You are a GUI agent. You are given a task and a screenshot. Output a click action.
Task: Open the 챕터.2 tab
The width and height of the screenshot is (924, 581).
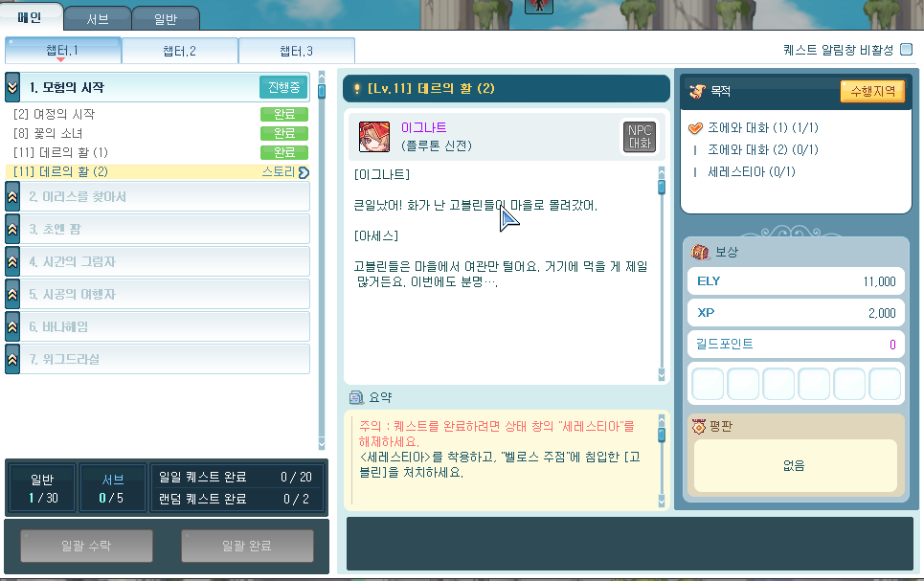pyautogui.click(x=179, y=51)
